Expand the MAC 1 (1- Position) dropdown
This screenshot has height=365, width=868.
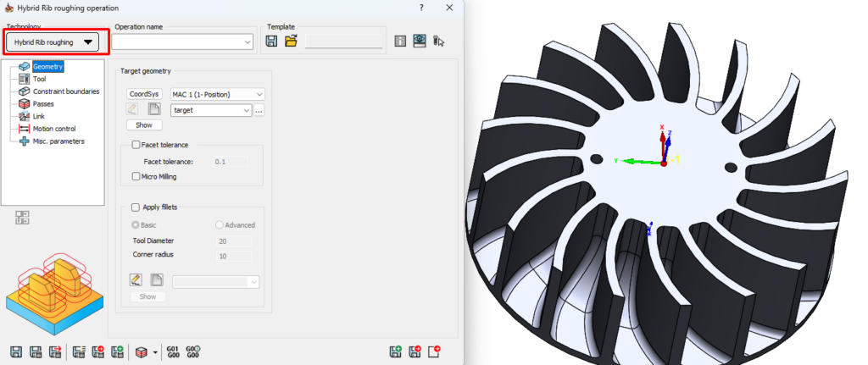pos(218,94)
